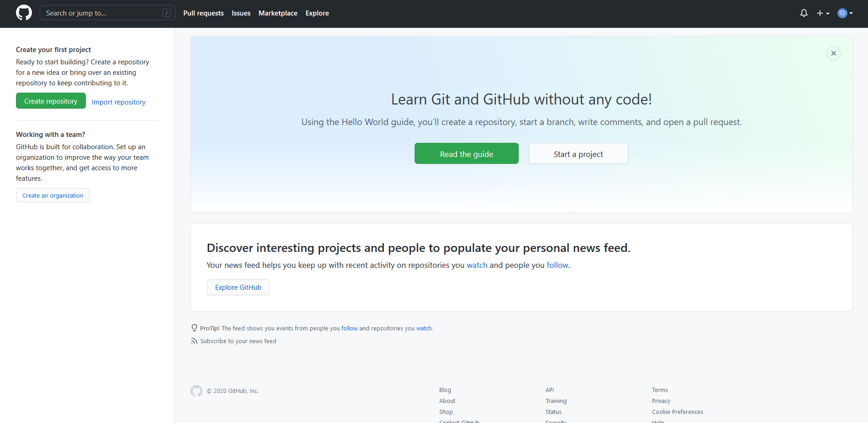Screen dimensions: 868x423
Task: Open the About footer link
Action: click(x=447, y=401)
